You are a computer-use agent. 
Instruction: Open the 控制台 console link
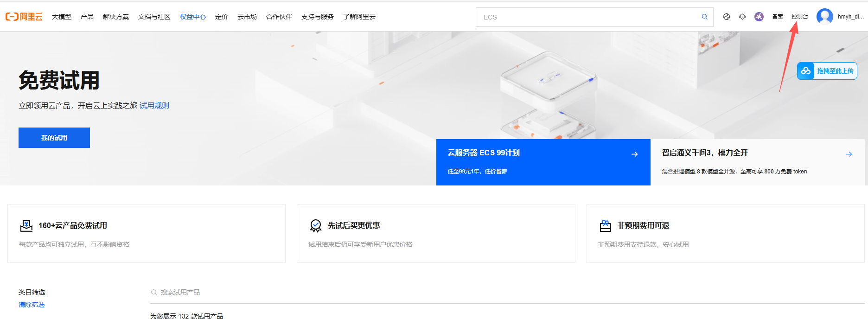[x=799, y=17]
